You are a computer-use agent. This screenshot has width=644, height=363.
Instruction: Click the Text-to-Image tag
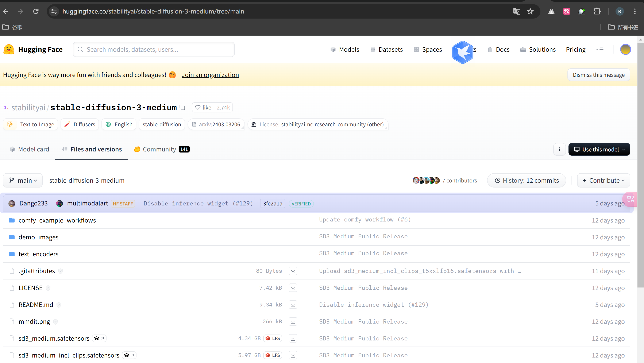click(31, 124)
